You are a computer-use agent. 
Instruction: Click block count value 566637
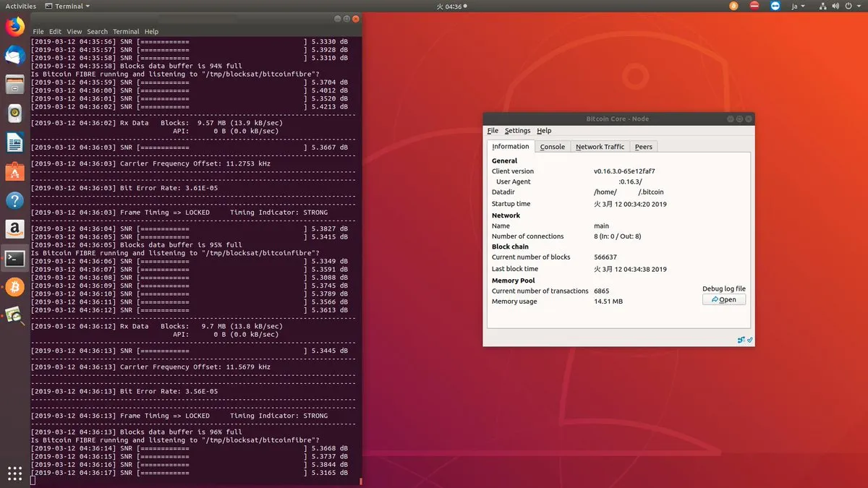click(x=605, y=257)
